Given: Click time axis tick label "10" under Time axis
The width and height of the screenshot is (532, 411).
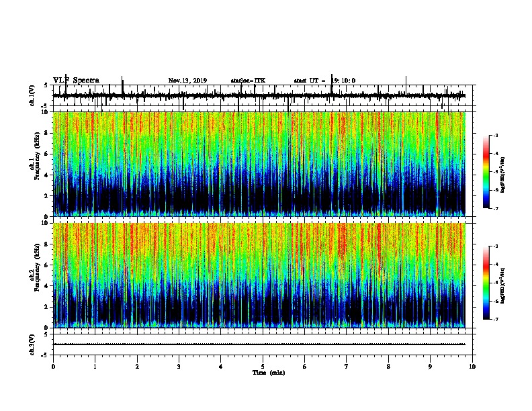Looking at the screenshot, I should (x=472, y=367).
